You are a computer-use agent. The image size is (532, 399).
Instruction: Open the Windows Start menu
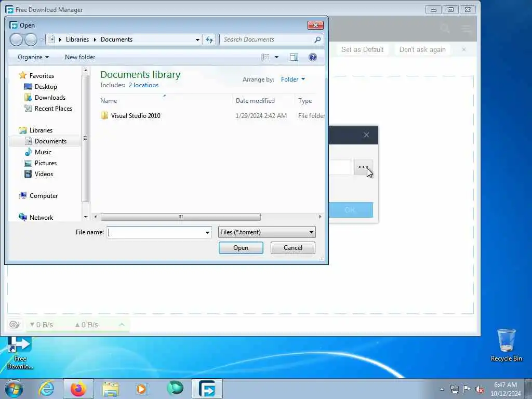coord(14,389)
